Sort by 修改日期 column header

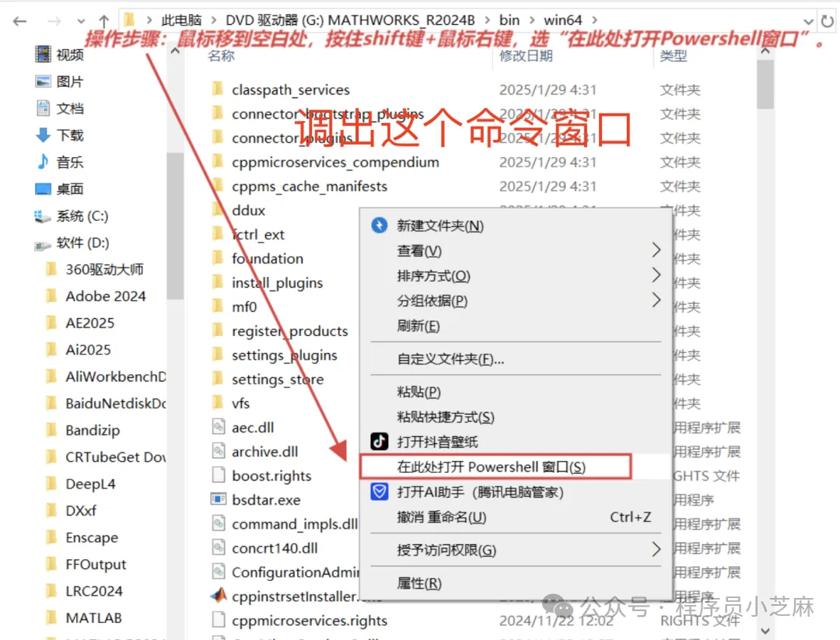[526, 56]
